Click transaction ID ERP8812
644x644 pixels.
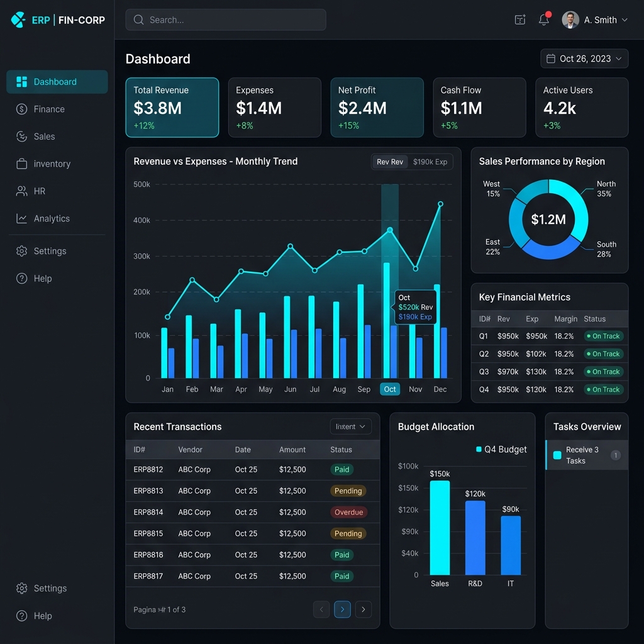(148, 469)
